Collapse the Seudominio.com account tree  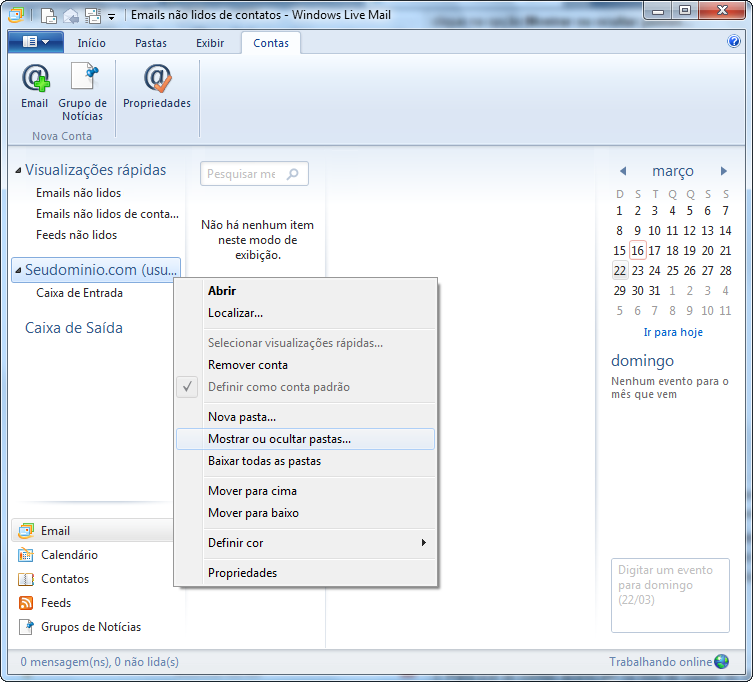18,270
